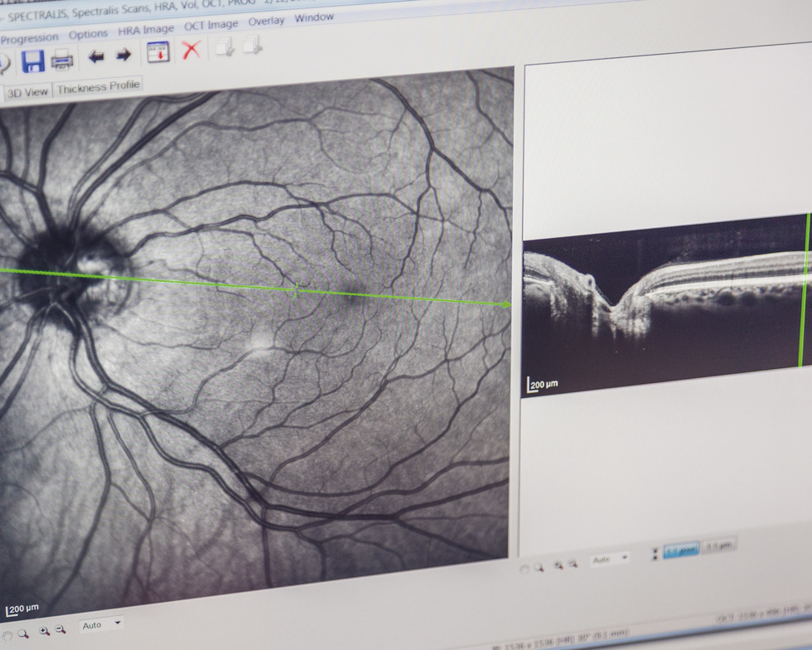Select the magnifier tool below the fundus image
The height and width of the screenshot is (650, 812).
point(24,633)
